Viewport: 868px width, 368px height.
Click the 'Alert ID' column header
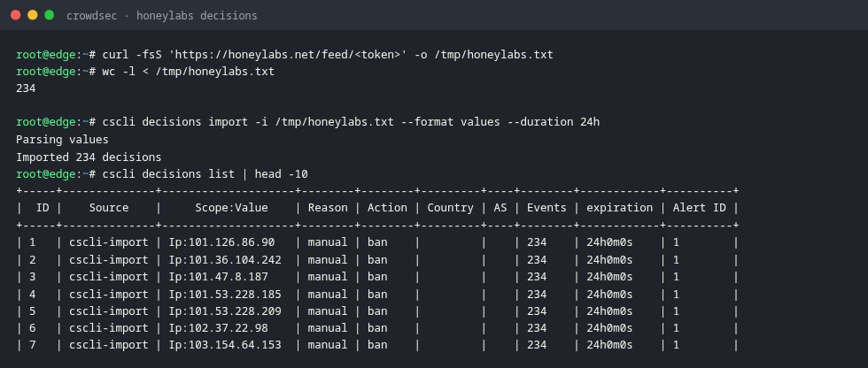pos(699,208)
